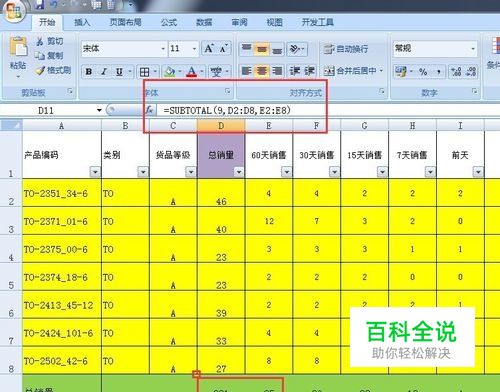The width and height of the screenshot is (500, 392).
Task: Click the decrease indent icon
Action: pyautogui.click(x=295, y=71)
